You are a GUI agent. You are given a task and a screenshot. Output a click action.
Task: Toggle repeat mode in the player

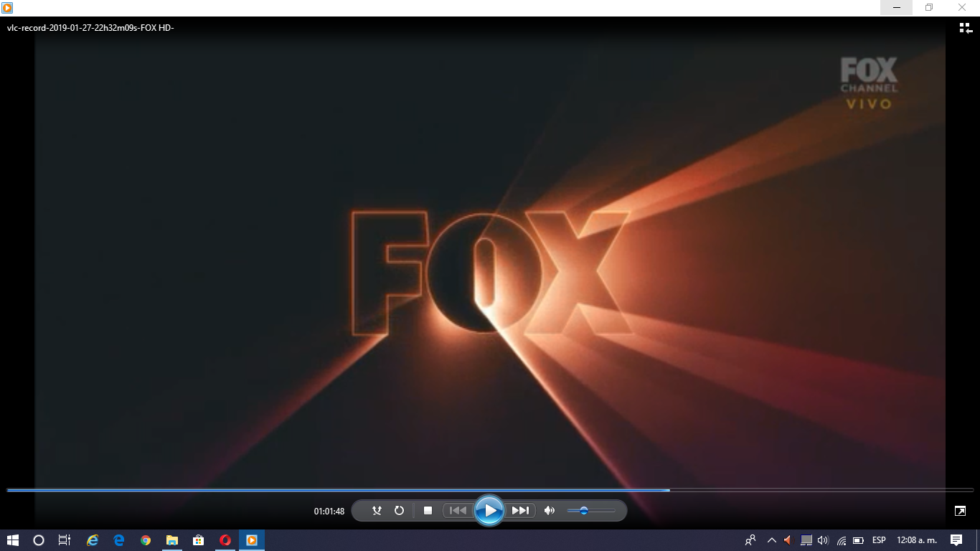click(x=400, y=511)
